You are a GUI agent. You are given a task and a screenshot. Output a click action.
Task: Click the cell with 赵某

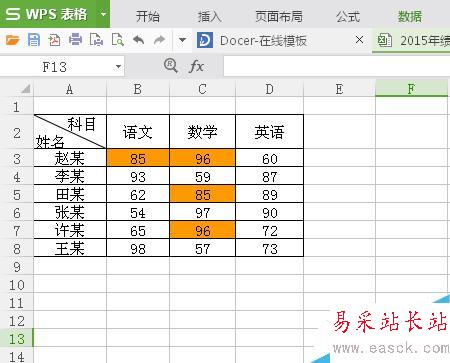pyautogui.click(x=70, y=158)
